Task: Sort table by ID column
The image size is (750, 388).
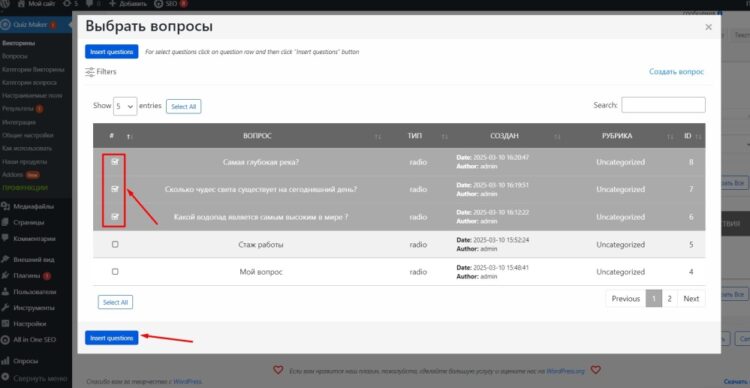Action: 691,136
